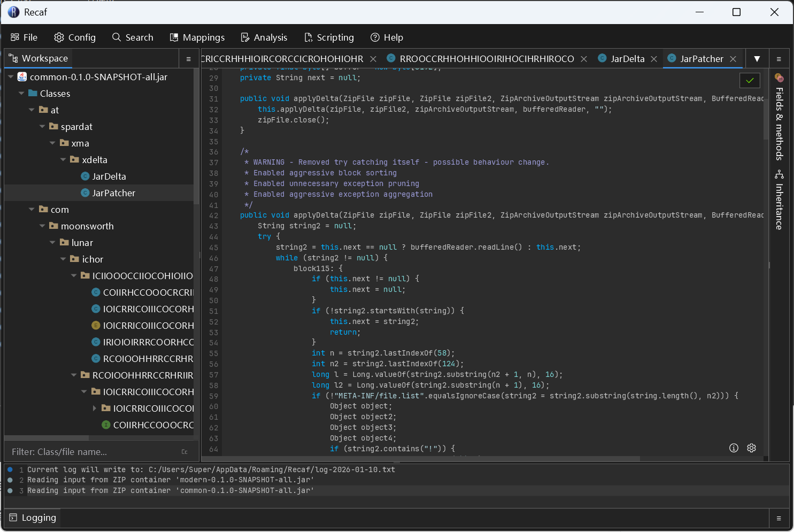The width and height of the screenshot is (794, 532).
Task: Open the Logging panel hamburger menu
Action: (x=778, y=518)
